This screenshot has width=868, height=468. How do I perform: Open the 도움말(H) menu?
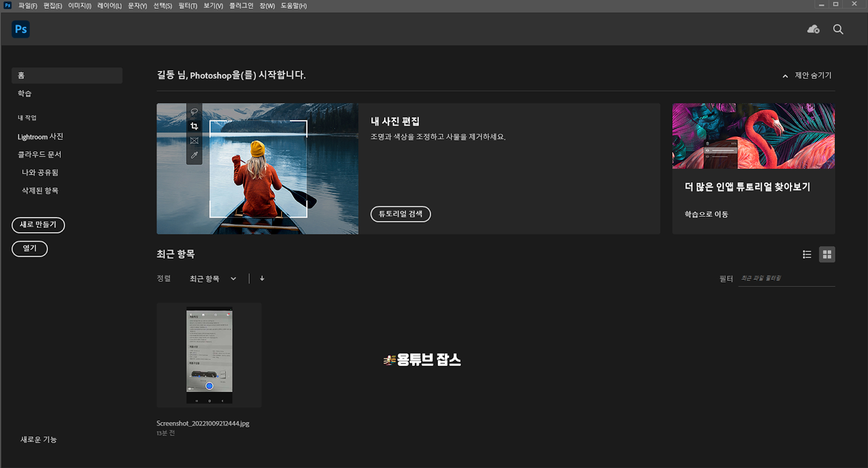pos(293,6)
